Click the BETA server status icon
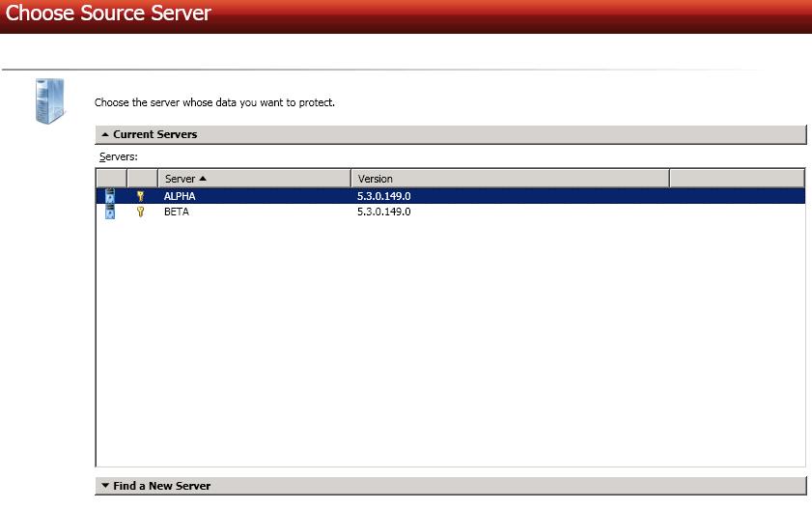812x509 pixels. tap(110, 212)
